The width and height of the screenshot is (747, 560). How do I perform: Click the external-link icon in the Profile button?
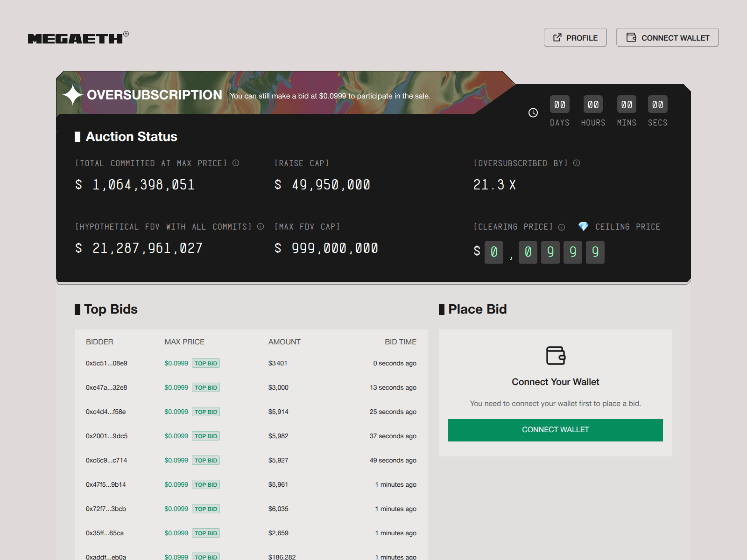557,37
